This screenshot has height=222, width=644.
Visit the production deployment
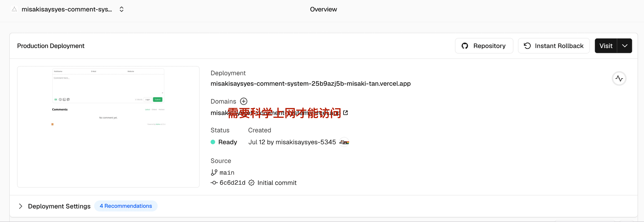coord(606,46)
